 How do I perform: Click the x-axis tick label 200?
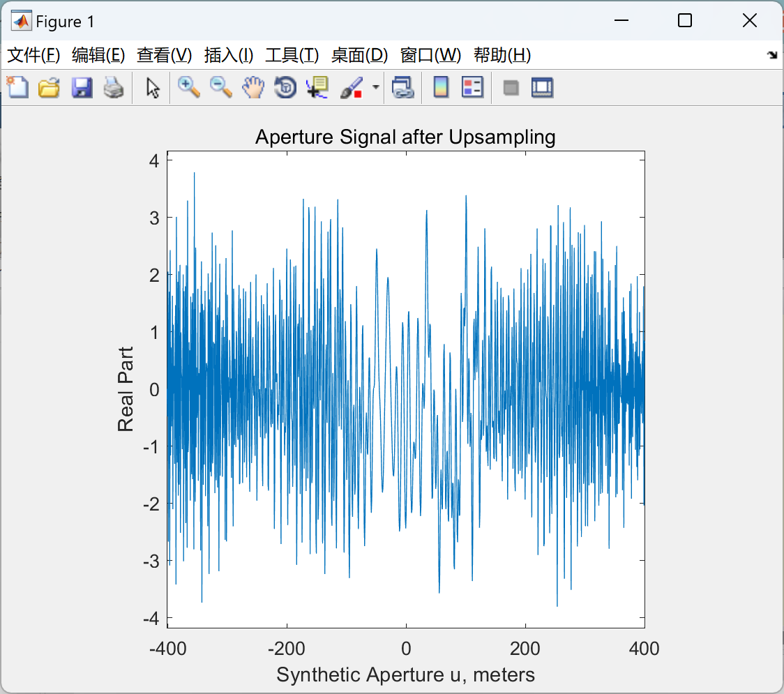525,649
